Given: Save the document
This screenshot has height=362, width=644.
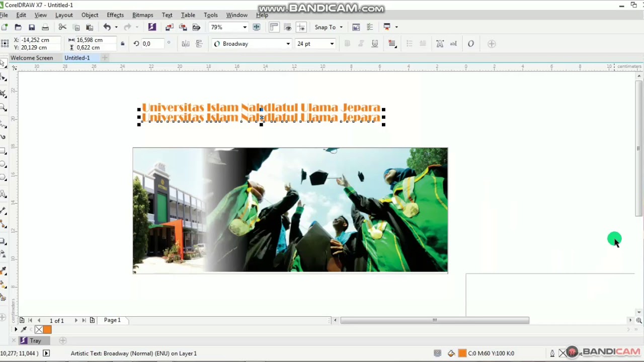Looking at the screenshot, I should click(x=32, y=27).
